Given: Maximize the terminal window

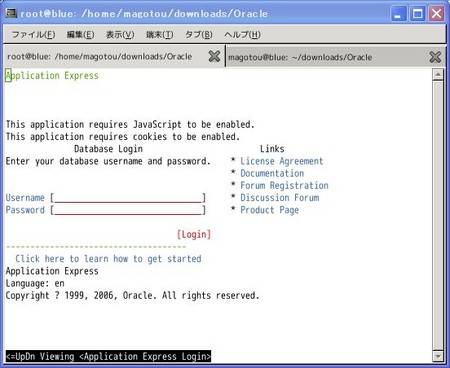Looking at the screenshot, I should coord(418,14).
